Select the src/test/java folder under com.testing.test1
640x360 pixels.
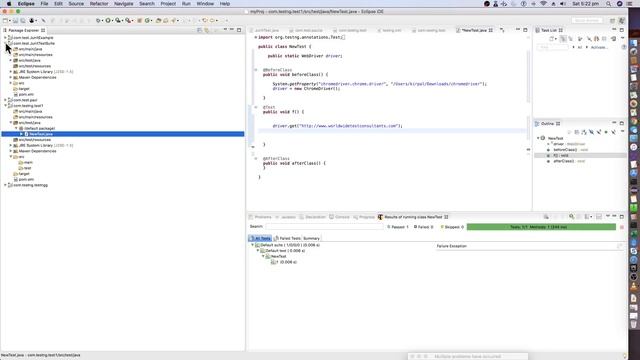[29, 123]
